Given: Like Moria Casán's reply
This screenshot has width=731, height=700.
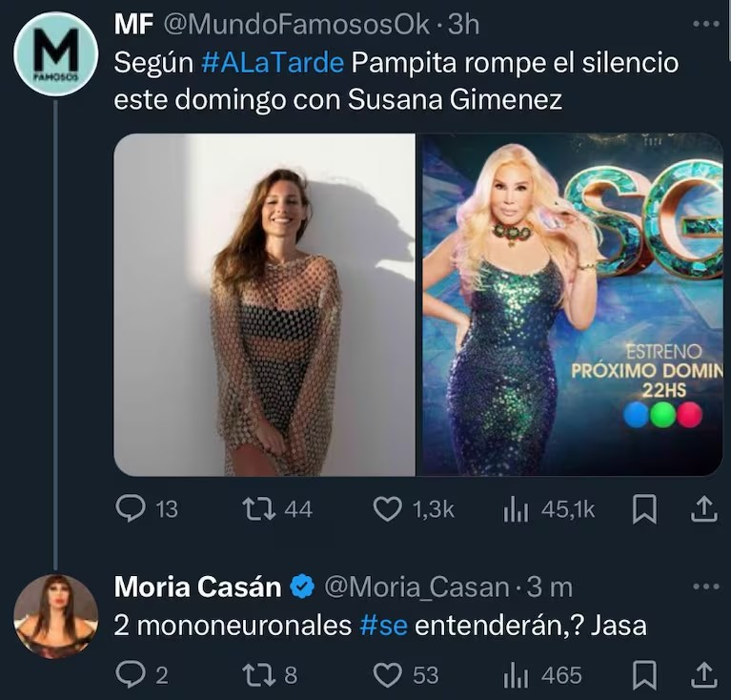Looking at the screenshot, I should (x=387, y=675).
